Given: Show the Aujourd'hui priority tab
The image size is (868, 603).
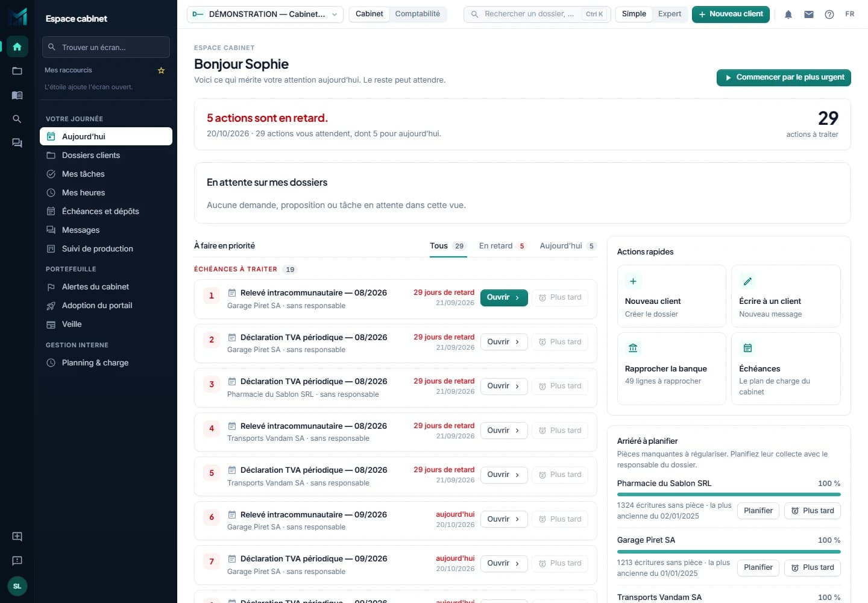Looking at the screenshot, I should (x=568, y=246).
